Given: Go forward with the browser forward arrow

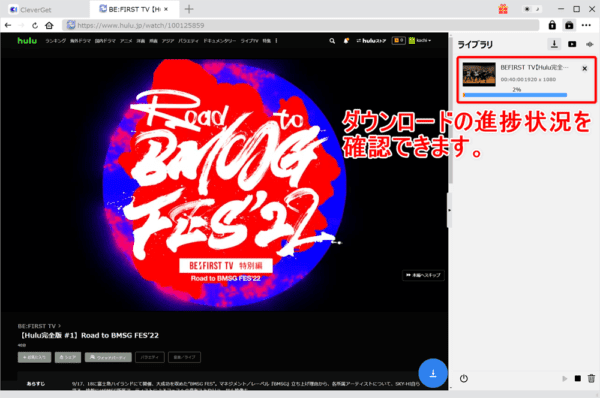Looking at the screenshot, I should tap(21, 25).
